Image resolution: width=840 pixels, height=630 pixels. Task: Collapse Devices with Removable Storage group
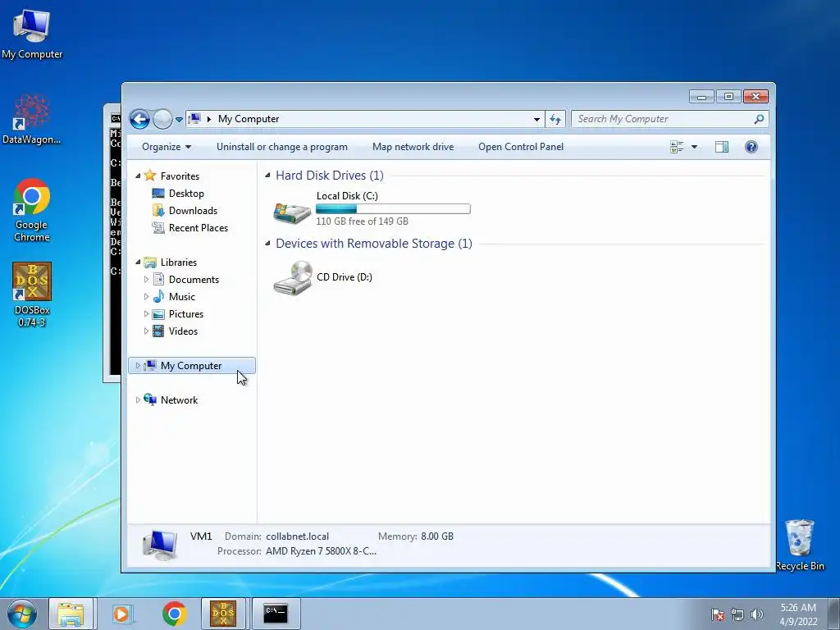(267, 243)
